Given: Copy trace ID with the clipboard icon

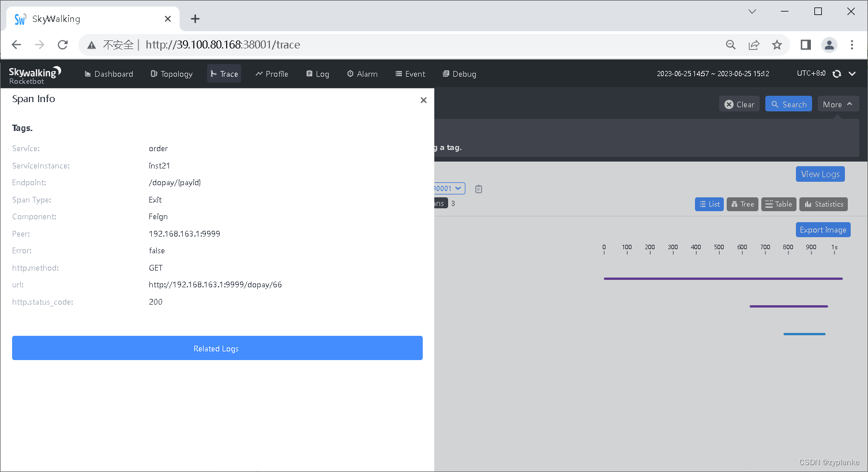Looking at the screenshot, I should click(478, 189).
